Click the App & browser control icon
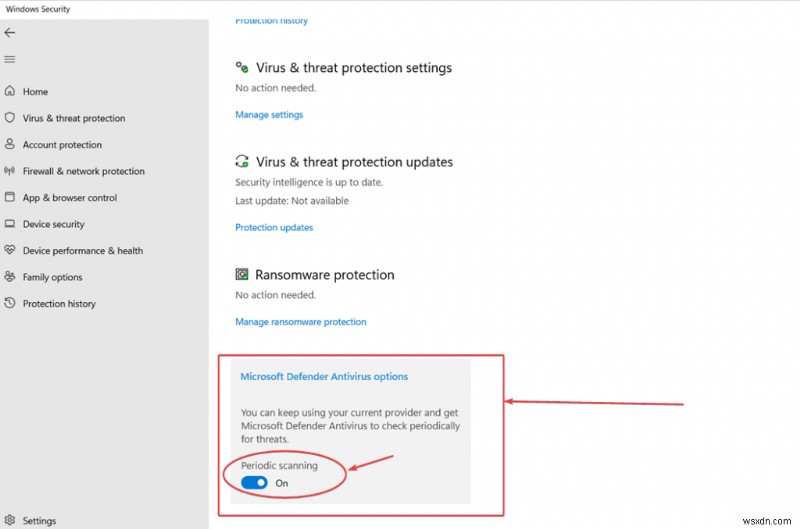 coord(10,198)
